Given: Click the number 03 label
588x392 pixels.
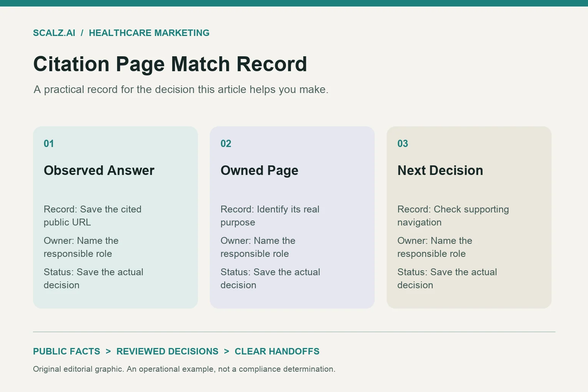Looking at the screenshot, I should pos(403,144).
